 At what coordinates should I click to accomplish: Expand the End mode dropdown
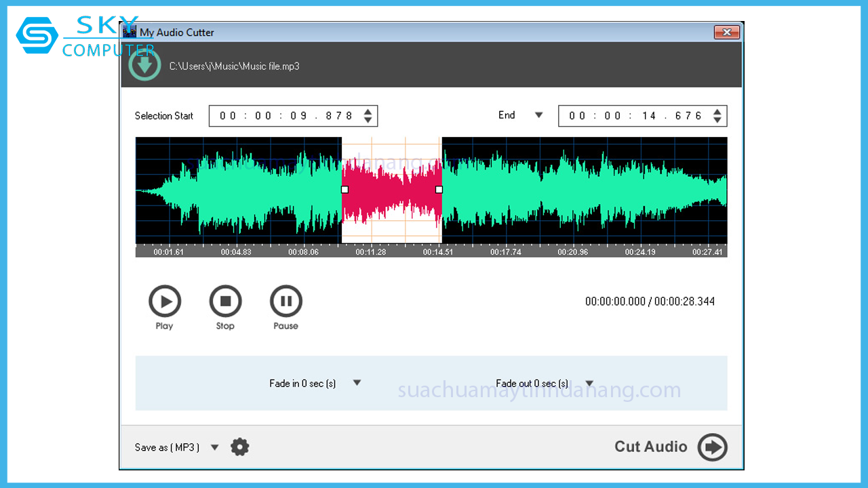[x=539, y=115]
